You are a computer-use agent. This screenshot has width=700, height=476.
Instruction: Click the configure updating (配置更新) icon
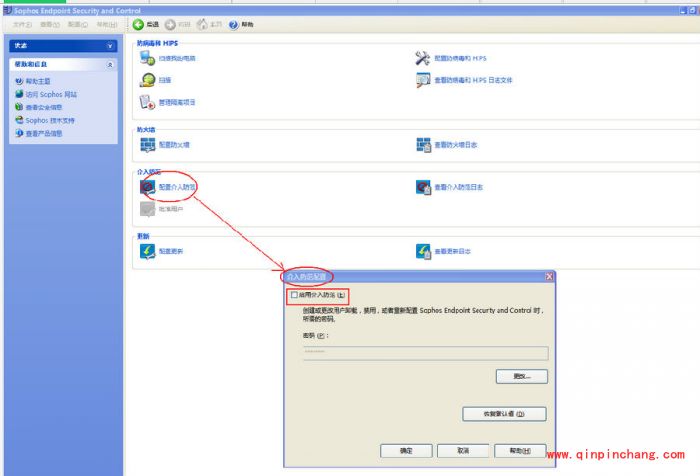pyautogui.click(x=148, y=251)
